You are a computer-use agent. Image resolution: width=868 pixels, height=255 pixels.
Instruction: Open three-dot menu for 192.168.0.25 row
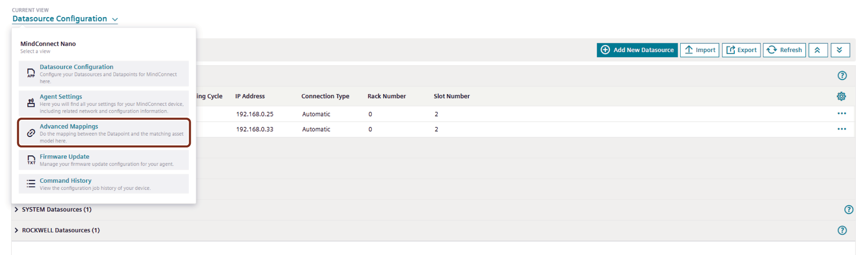click(842, 113)
